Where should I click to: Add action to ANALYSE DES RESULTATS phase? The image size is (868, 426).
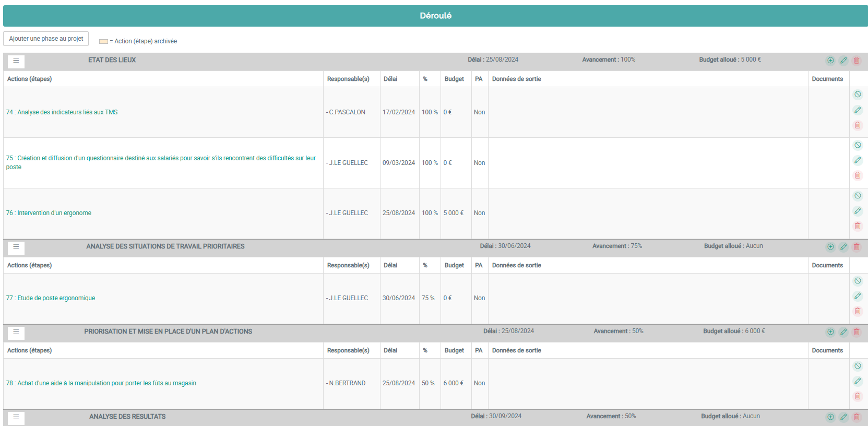click(830, 417)
